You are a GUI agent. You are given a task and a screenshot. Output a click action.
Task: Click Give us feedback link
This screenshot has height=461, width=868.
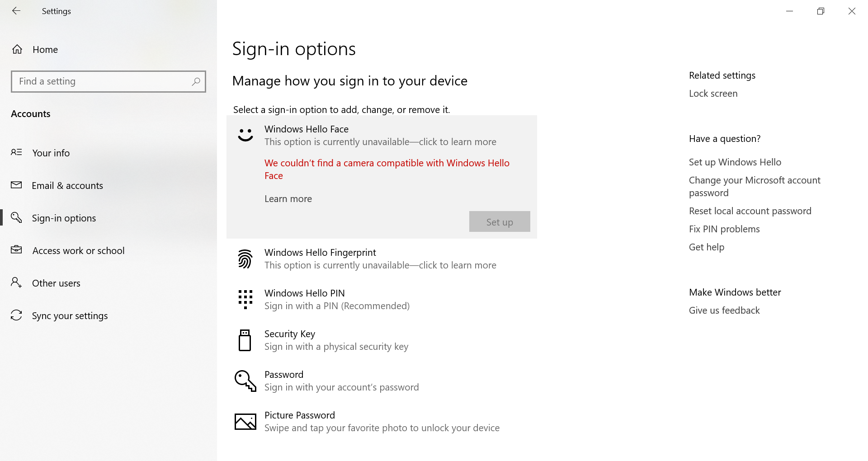[x=724, y=310]
